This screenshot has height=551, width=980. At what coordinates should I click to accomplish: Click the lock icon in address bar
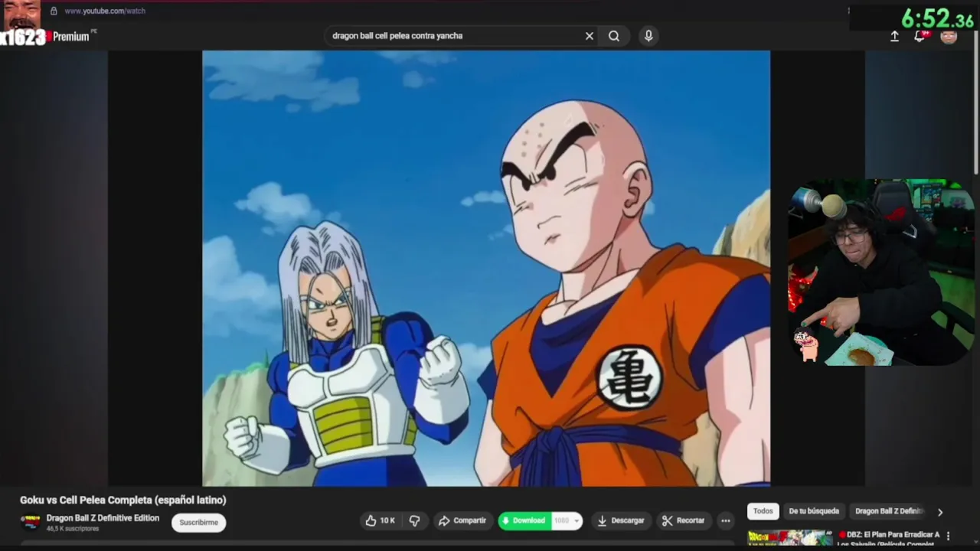click(x=54, y=11)
